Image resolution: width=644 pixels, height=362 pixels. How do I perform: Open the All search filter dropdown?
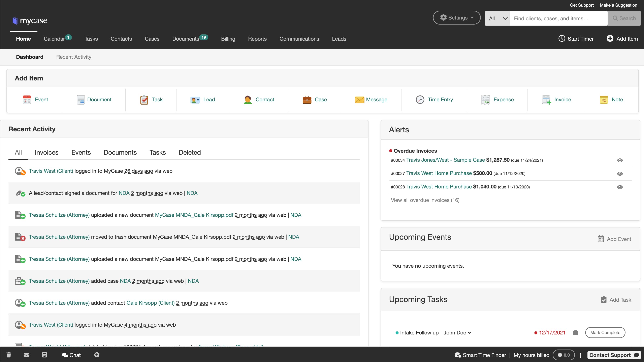(x=497, y=19)
